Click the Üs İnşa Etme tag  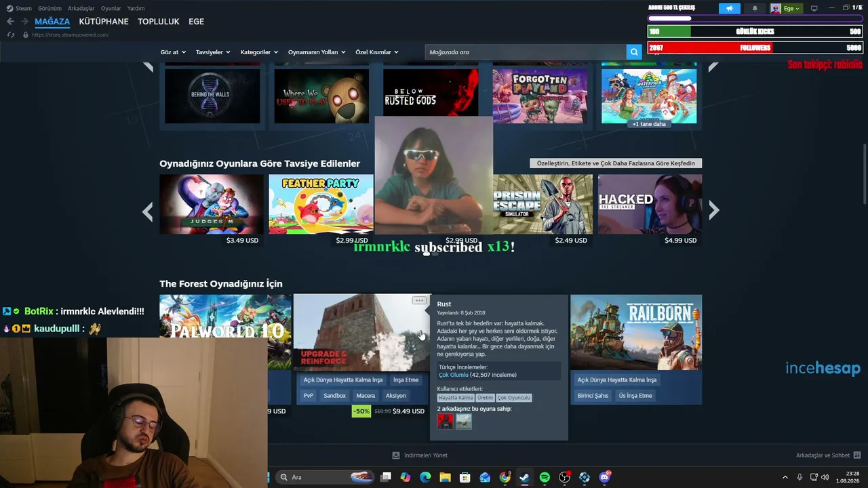[x=635, y=396]
